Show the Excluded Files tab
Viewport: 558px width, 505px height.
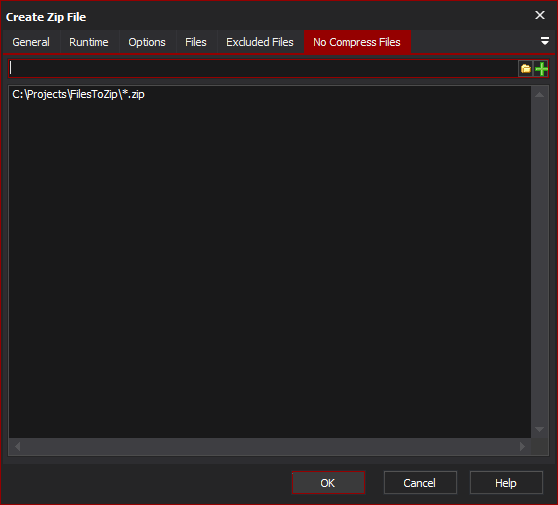(260, 42)
